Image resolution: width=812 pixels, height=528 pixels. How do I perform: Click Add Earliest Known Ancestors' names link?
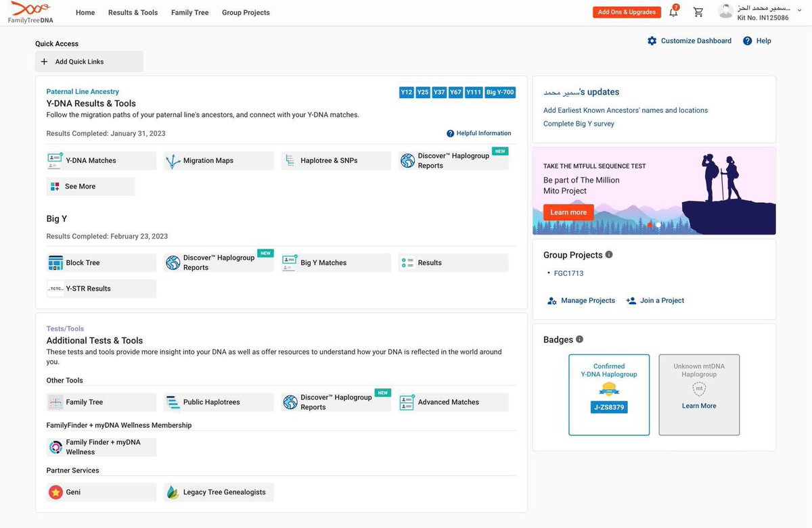click(x=625, y=110)
